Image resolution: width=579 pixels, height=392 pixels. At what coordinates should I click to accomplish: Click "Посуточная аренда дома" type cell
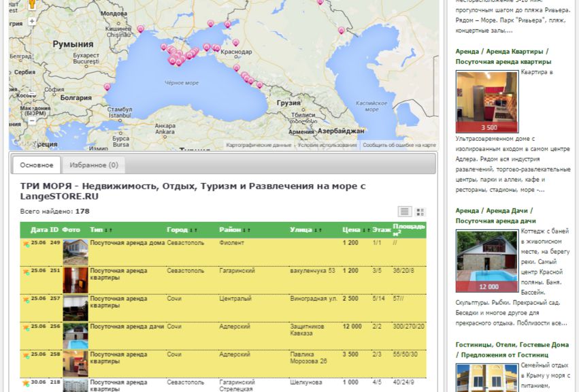coord(127,243)
